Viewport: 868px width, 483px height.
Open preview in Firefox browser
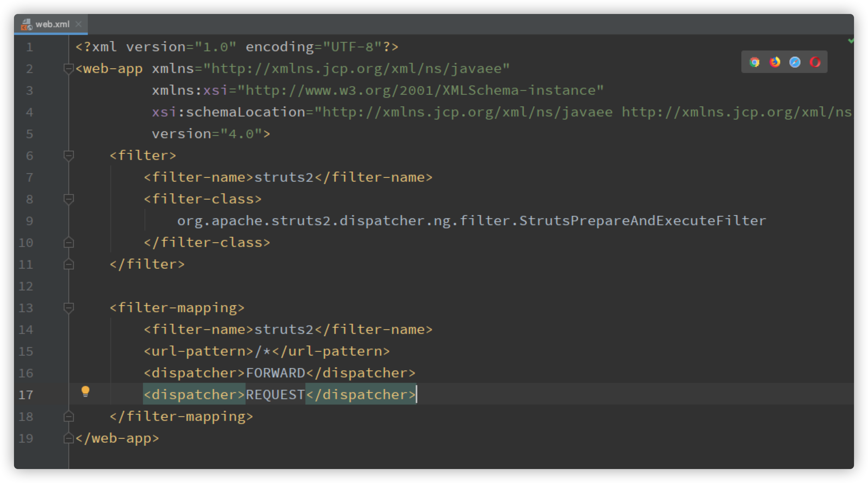pyautogui.click(x=775, y=62)
